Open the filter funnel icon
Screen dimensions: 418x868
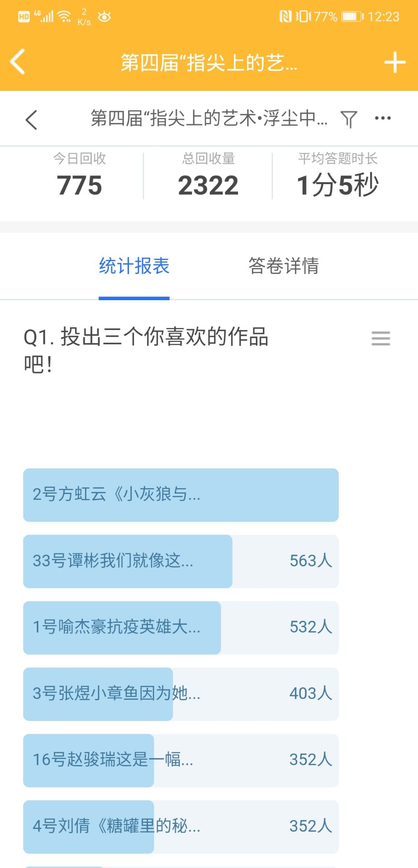(349, 119)
